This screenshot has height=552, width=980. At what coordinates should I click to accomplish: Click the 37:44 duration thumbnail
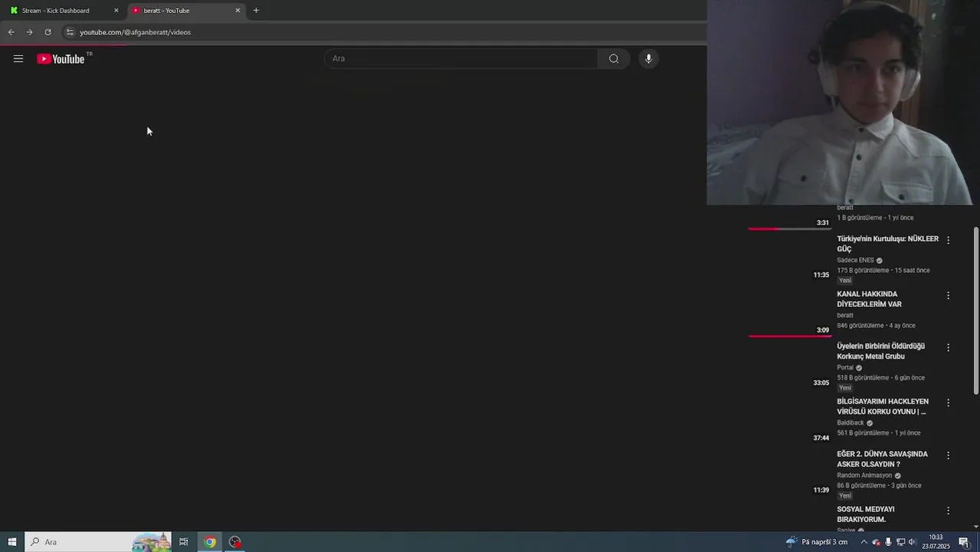(x=790, y=421)
